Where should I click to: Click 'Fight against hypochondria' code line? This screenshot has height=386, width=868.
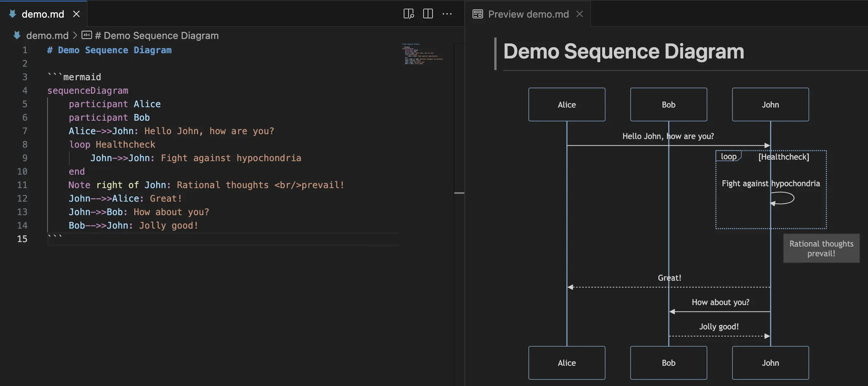pos(196,158)
